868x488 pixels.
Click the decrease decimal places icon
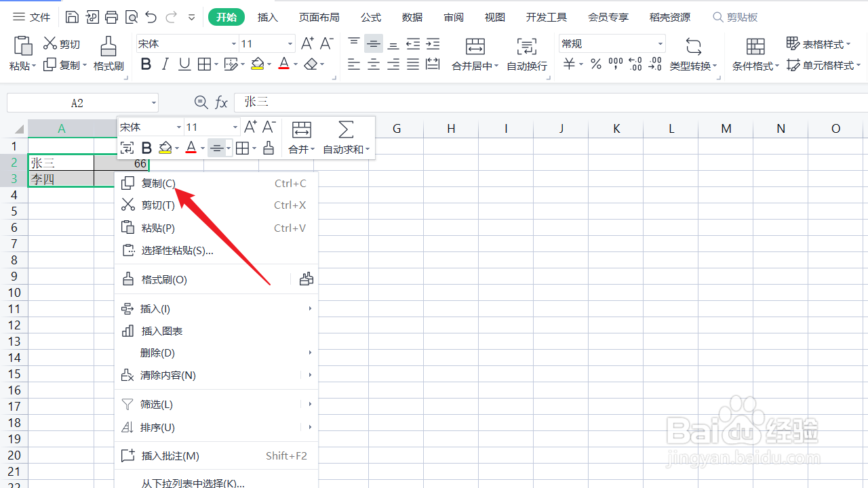(655, 64)
